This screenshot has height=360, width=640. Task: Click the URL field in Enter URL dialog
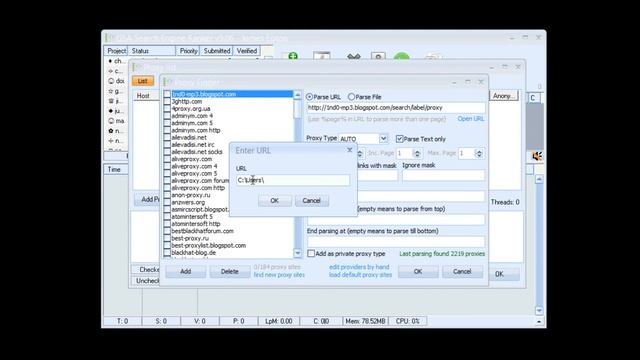click(293, 180)
